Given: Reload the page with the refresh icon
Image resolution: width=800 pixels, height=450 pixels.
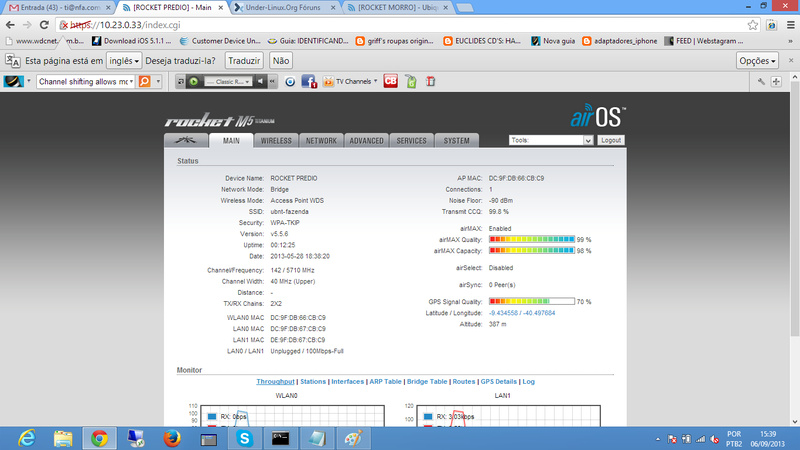Looking at the screenshot, I should [x=44, y=25].
